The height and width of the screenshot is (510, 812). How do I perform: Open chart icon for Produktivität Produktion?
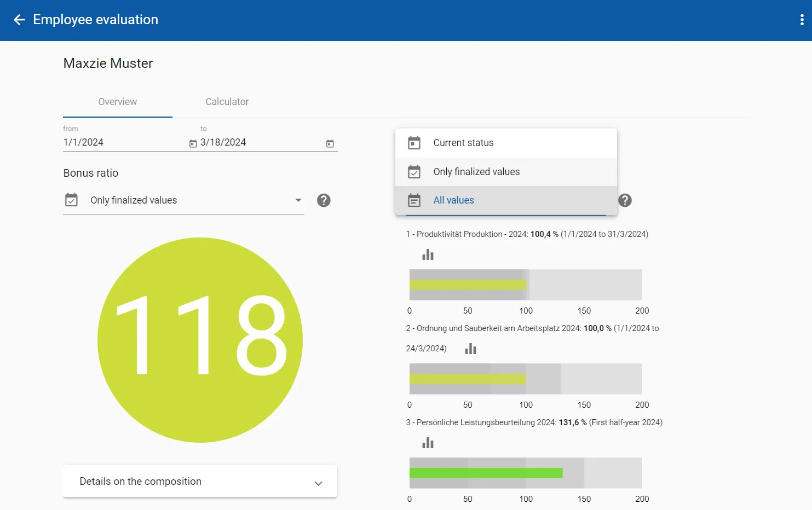pos(428,255)
